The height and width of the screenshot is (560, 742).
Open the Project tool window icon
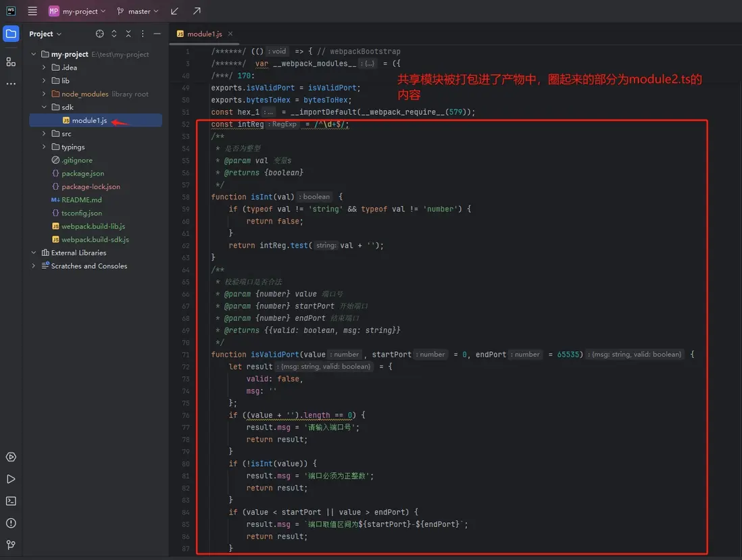tap(11, 34)
